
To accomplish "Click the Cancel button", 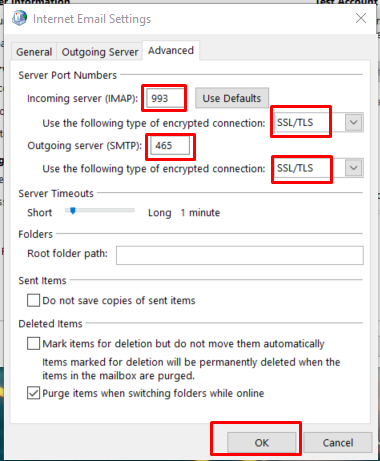I will [x=338, y=443].
